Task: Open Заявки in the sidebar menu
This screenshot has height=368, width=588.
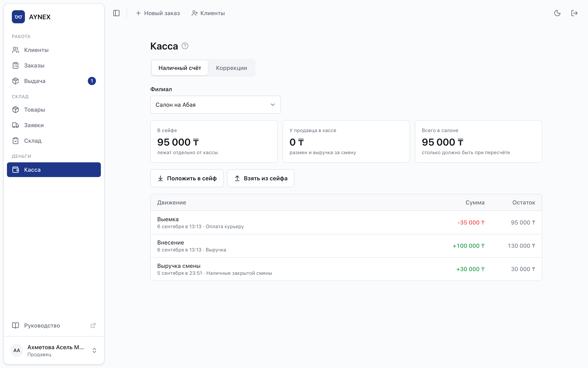Action: pos(54,125)
